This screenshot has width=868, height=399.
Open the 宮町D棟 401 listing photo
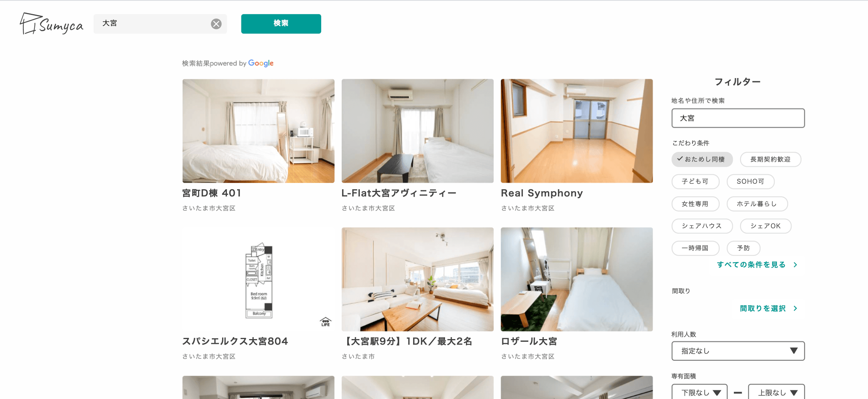(x=258, y=131)
